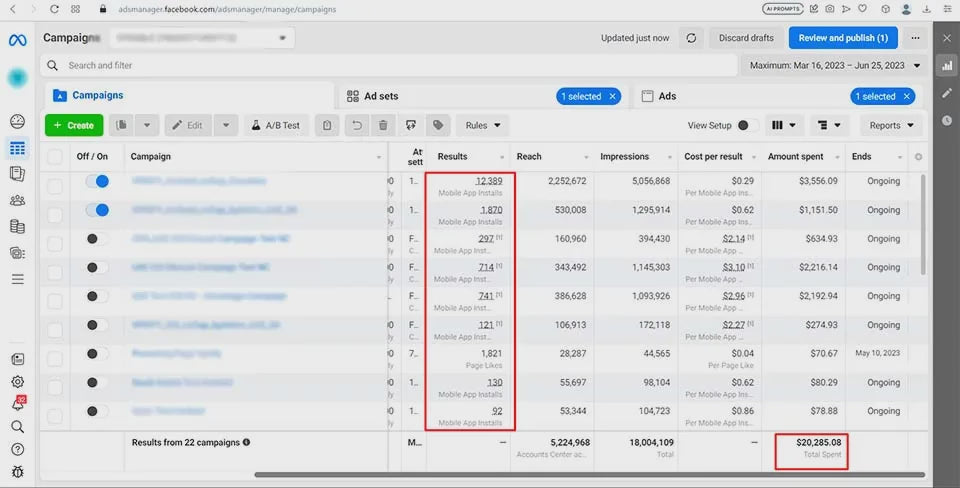Click the green Create button
The image size is (960, 488).
[x=73, y=125]
